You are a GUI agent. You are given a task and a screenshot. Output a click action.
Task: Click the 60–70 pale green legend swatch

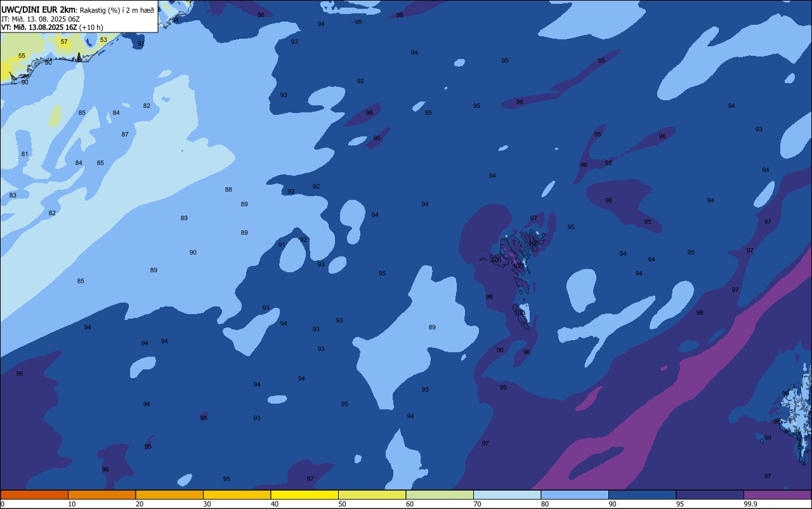[x=440, y=494]
